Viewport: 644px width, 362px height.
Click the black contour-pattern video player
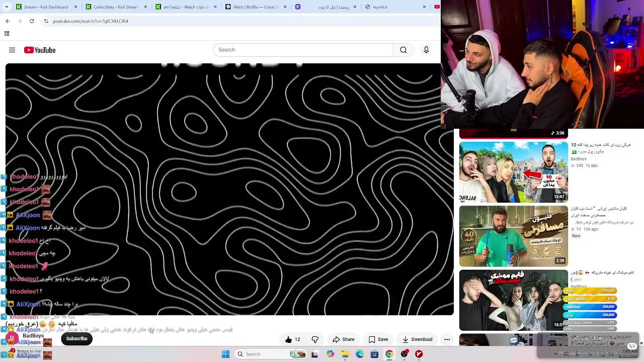[x=229, y=189]
